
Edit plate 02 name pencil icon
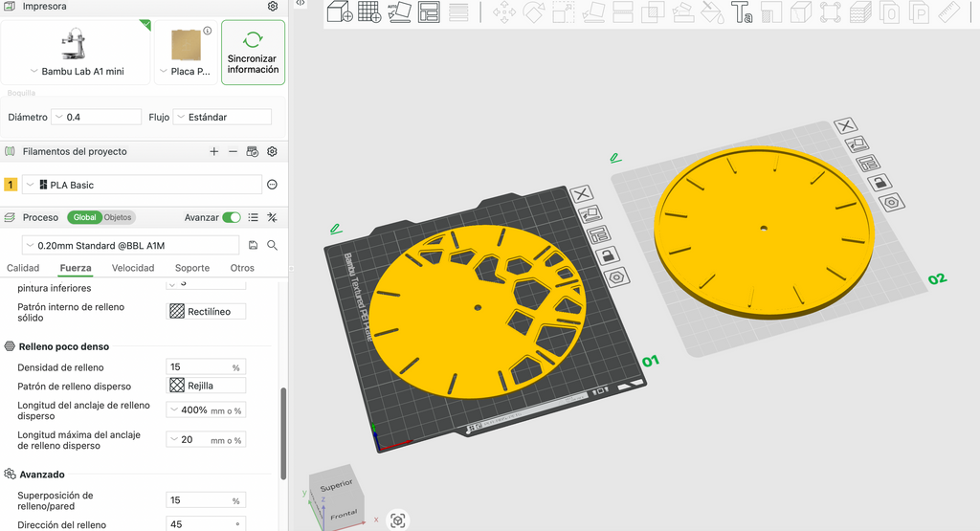(615, 158)
